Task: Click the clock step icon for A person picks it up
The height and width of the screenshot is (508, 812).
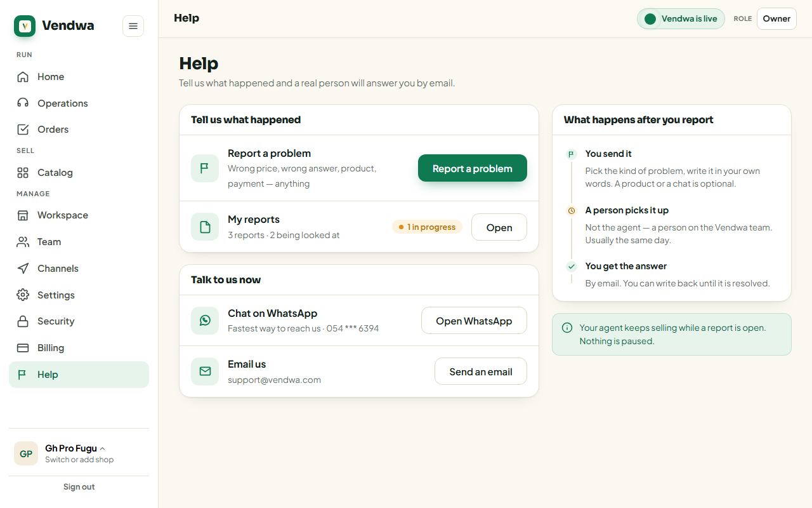Action: coord(571,210)
